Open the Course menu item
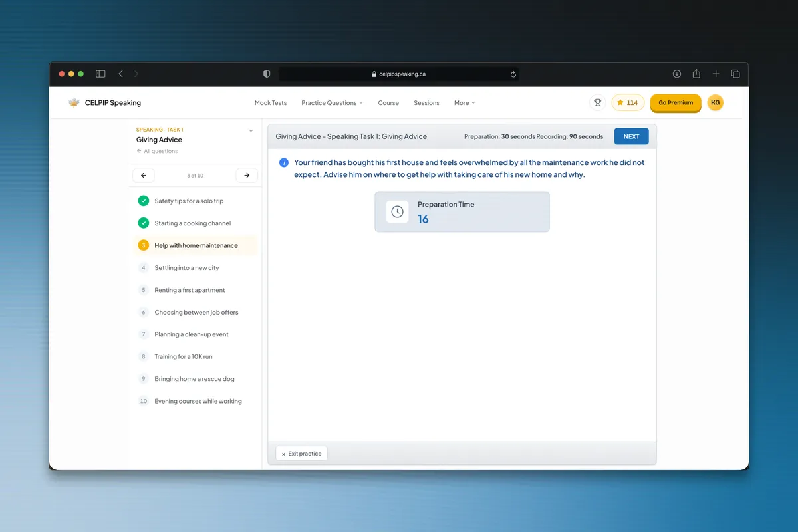The image size is (798, 532). coord(388,103)
